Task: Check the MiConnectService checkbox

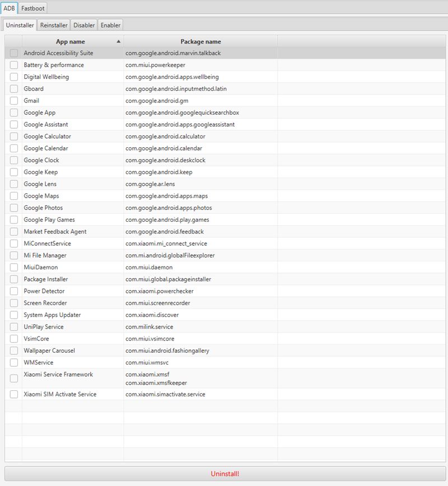Action: tap(14, 244)
